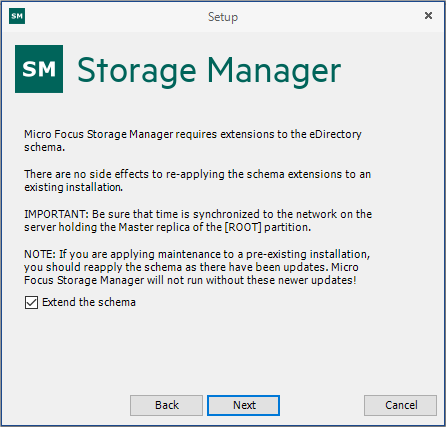
Task: Cancel the Storage Manager setup
Action: point(400,405)
